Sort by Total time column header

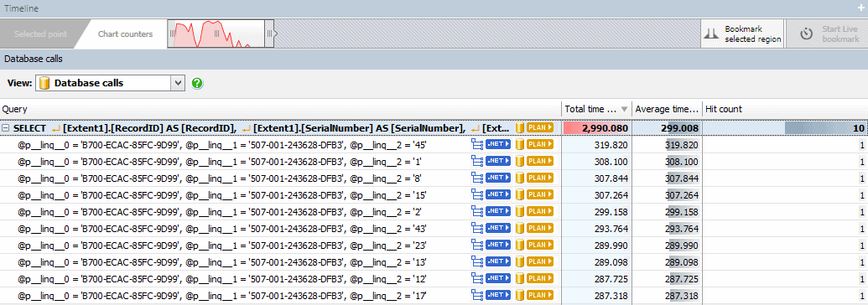tap(596, 109)
